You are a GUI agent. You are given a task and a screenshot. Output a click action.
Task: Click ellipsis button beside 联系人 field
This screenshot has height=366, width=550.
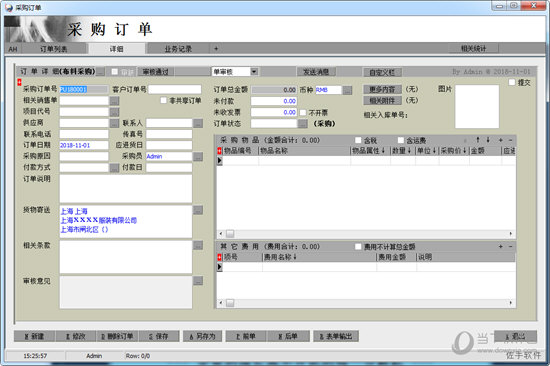pos(198,123)
